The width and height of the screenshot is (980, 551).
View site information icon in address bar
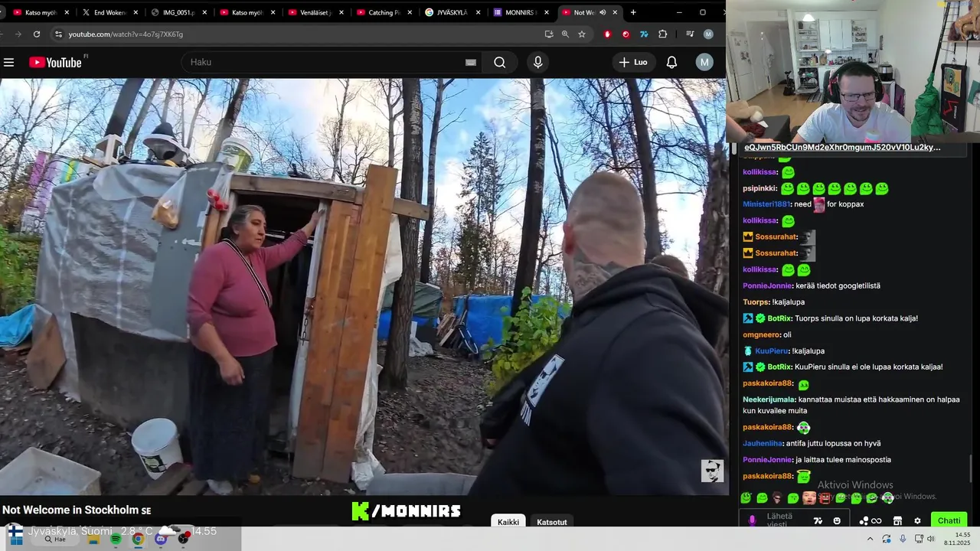[x=58, y=34]
